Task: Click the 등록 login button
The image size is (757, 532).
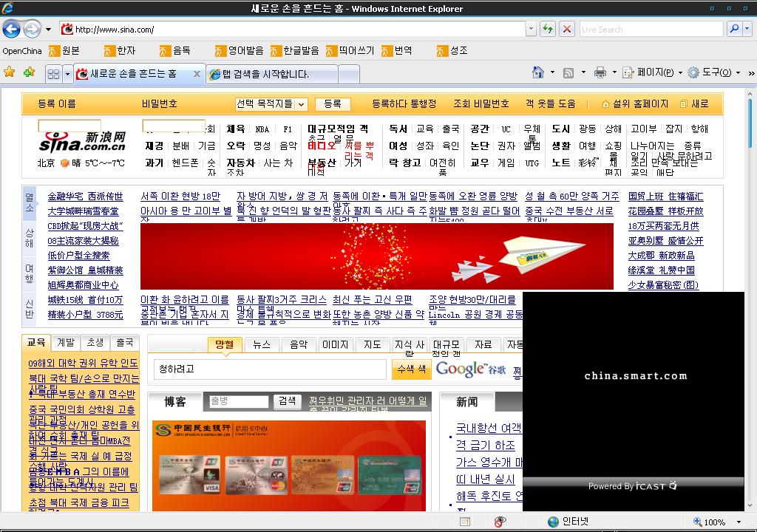Action: pos(333,103)
